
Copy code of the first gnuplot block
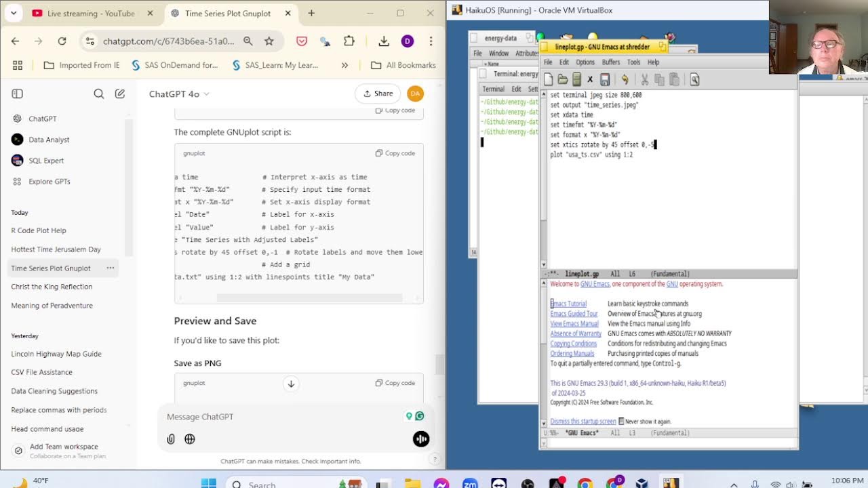tap(395, 153)
